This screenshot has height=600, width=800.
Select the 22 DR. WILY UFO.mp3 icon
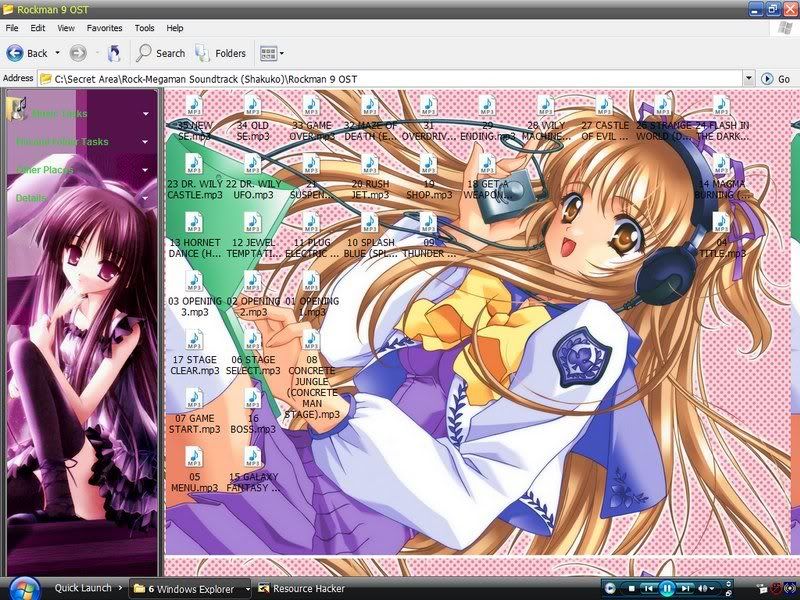coord(253,164)
